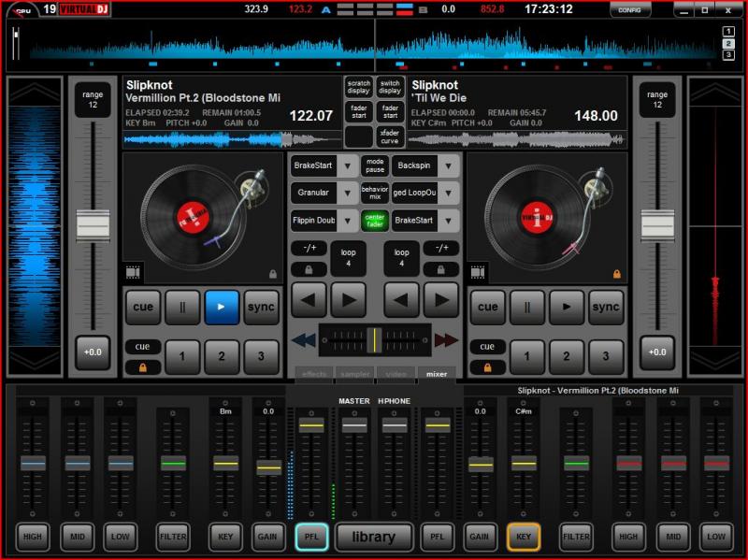Click the red double-arrow beside the crossfader
This screenshot has height=560, width=748.
[x=446, y=340]
